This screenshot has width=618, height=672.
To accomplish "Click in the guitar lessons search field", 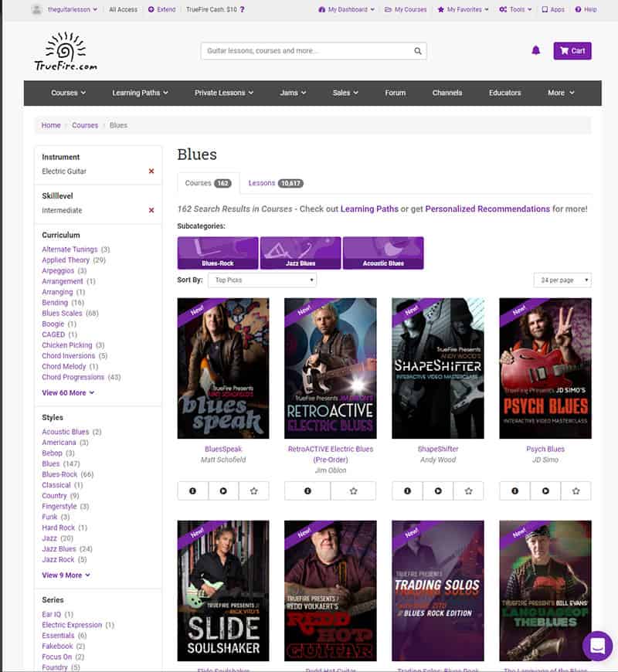I will pos(307,51).
